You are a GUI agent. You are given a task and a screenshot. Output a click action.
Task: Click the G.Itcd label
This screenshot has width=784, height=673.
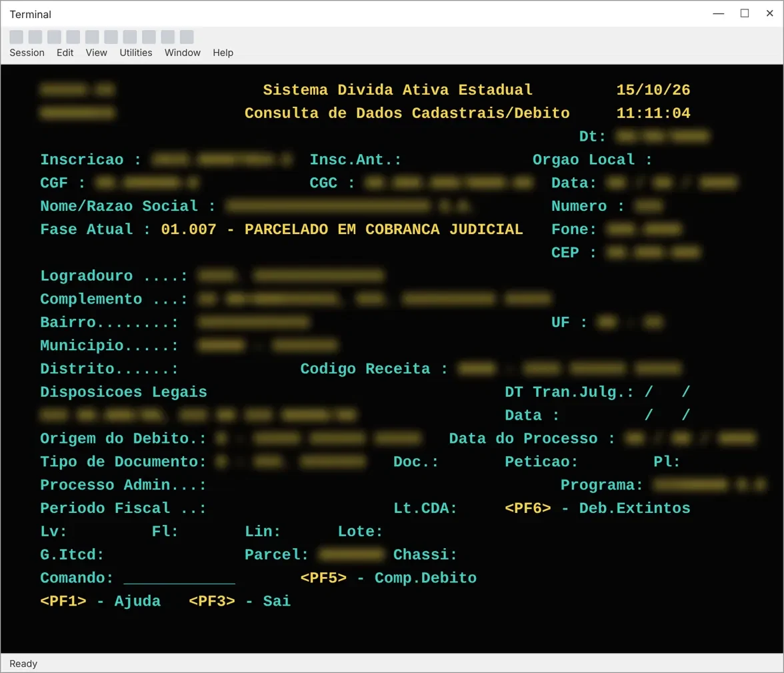click(72, 554)
